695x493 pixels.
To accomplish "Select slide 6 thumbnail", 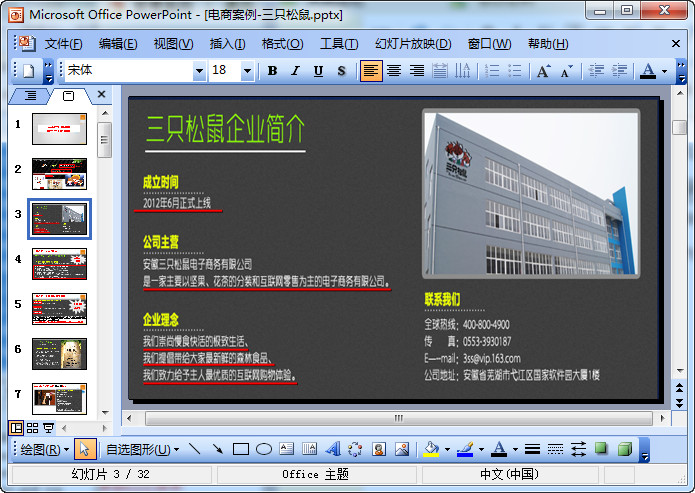I will coord(59,354).
